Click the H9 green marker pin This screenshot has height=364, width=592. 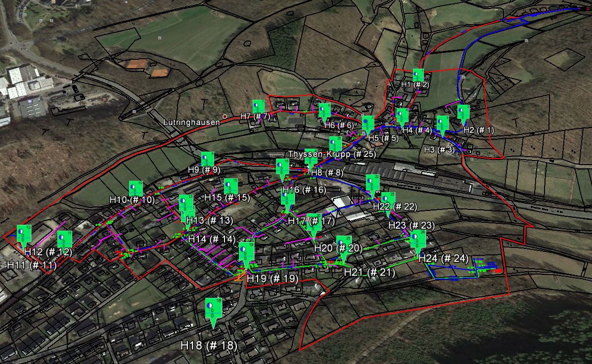pyautogui.click(x=207, y=160)
